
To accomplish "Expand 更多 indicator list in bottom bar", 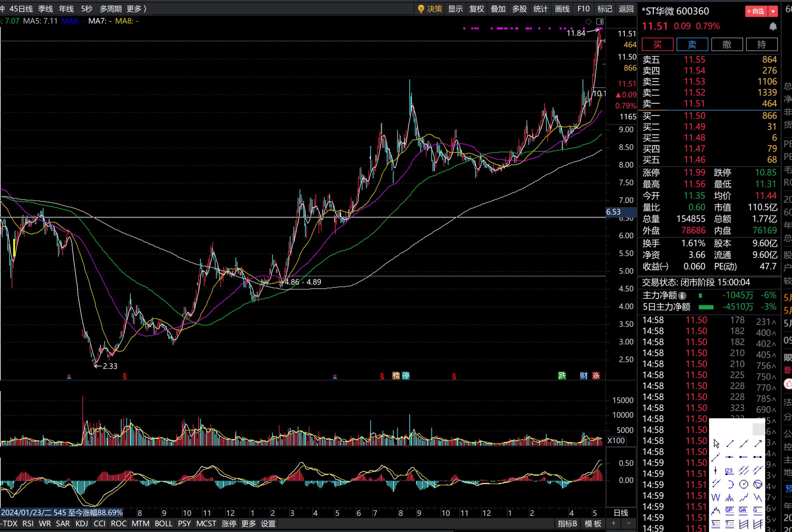I will [249, 524].
